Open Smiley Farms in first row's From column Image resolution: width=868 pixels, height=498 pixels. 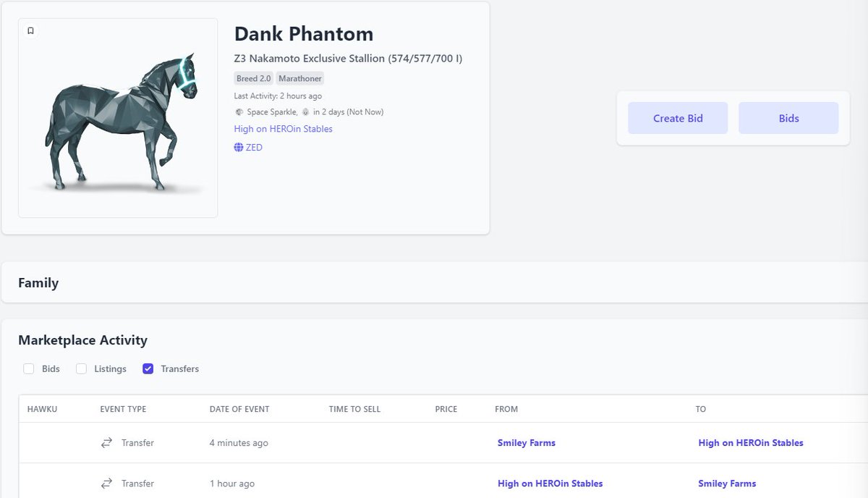pyautogui.click(x=527, y=443)
